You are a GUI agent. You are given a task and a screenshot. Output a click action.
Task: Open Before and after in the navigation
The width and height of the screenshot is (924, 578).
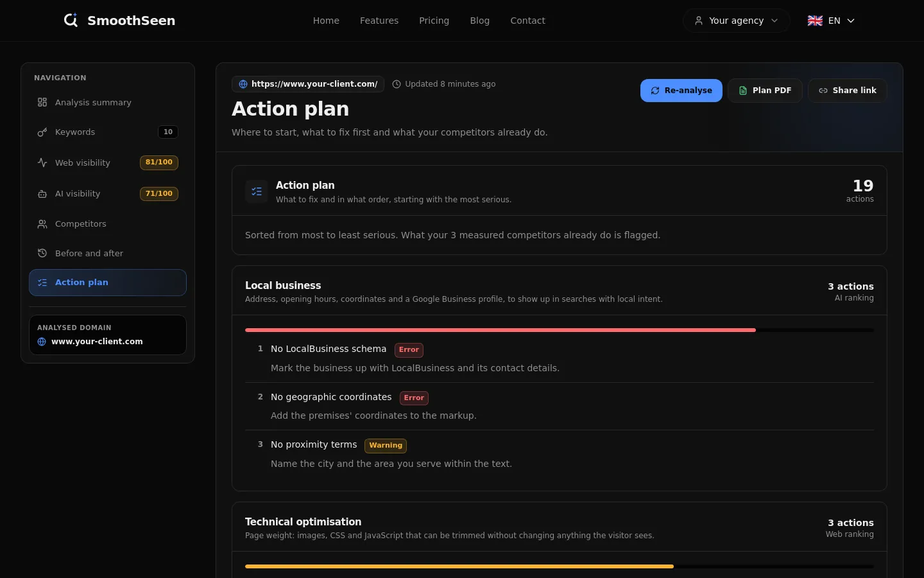[108, 253]
